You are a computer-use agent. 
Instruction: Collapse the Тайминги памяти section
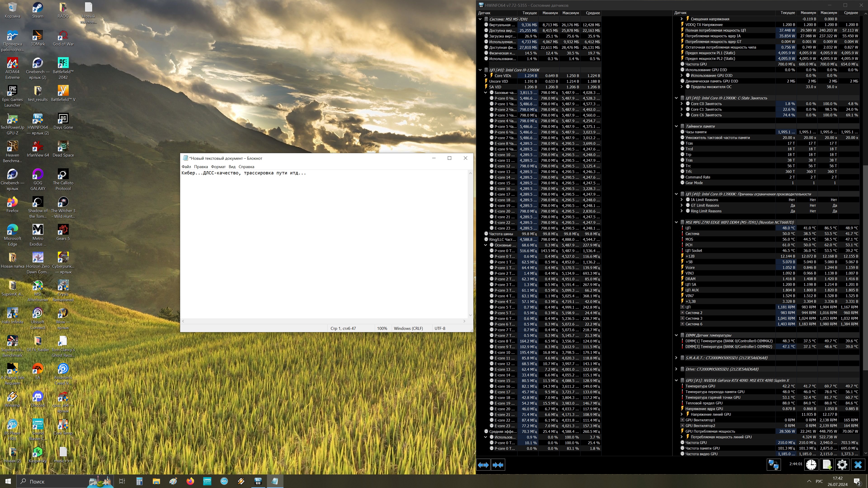(676, 126)
